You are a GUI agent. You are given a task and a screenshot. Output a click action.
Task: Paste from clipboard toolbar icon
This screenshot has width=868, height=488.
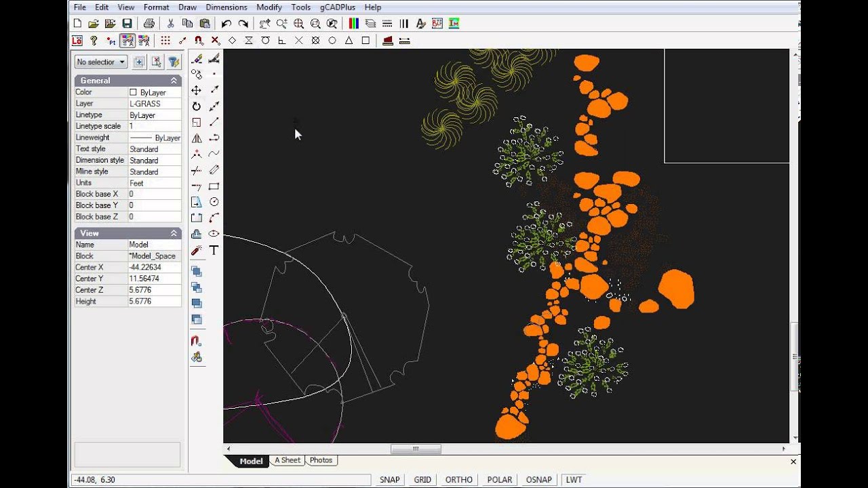point(204,24)
